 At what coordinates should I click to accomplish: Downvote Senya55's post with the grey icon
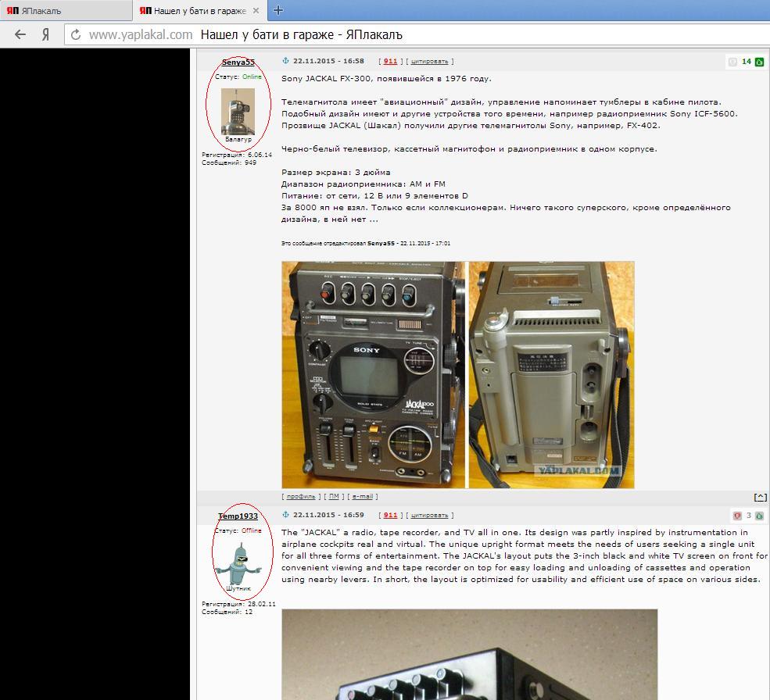pyautogui.click(x=732, y=62)
